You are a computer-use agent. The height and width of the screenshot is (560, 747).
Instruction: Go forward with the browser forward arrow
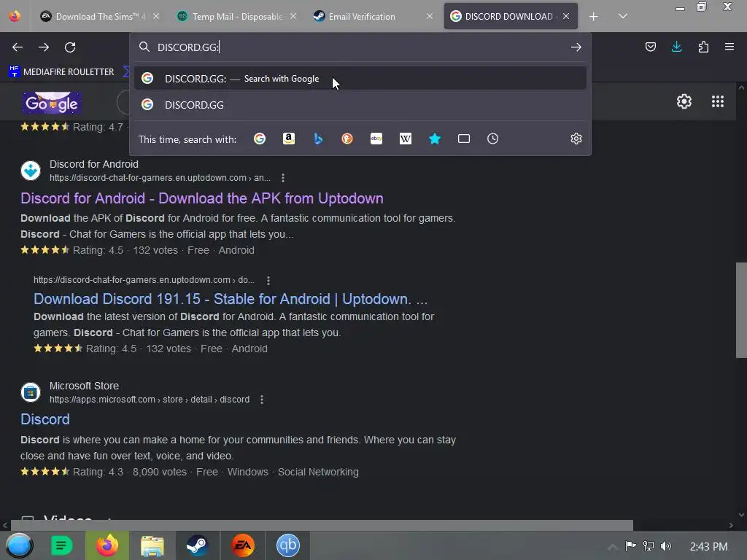(x=44, y=47)
